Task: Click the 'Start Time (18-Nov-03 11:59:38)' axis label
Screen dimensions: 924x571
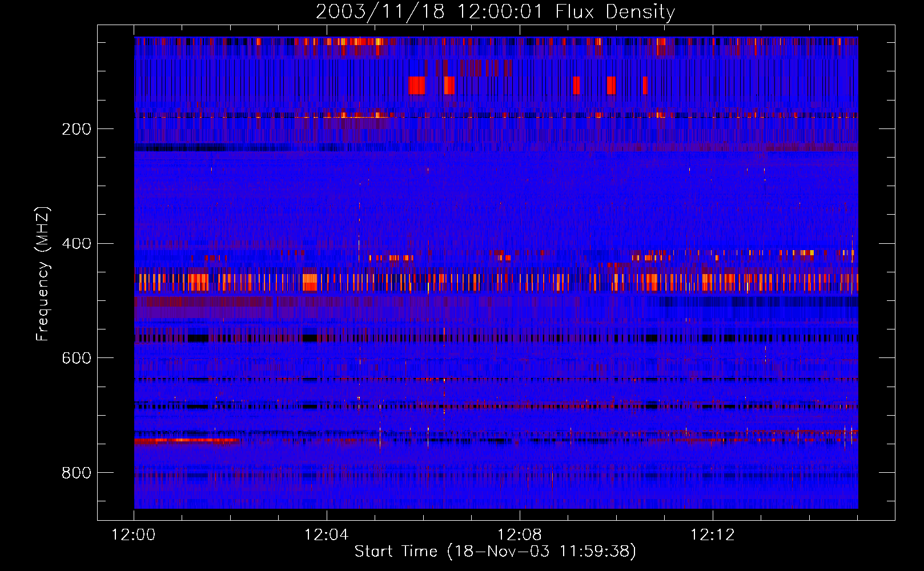Action: tap(495, 552)
